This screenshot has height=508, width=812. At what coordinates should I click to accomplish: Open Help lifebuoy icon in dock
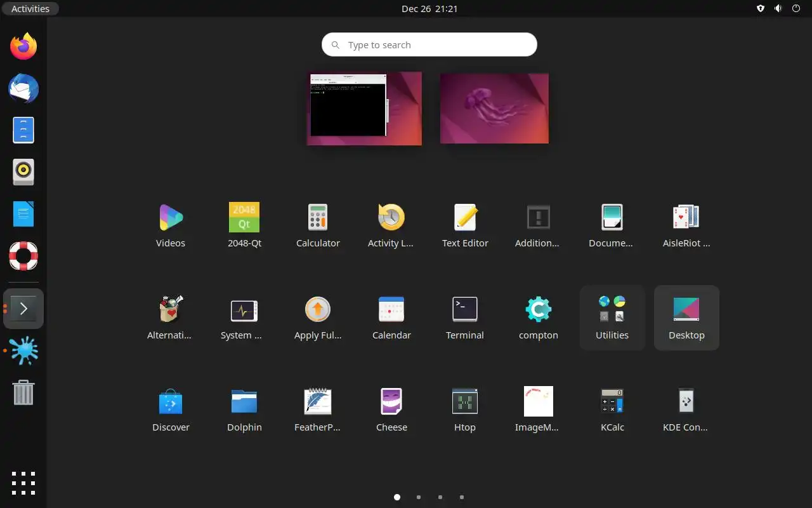[23, 256]
